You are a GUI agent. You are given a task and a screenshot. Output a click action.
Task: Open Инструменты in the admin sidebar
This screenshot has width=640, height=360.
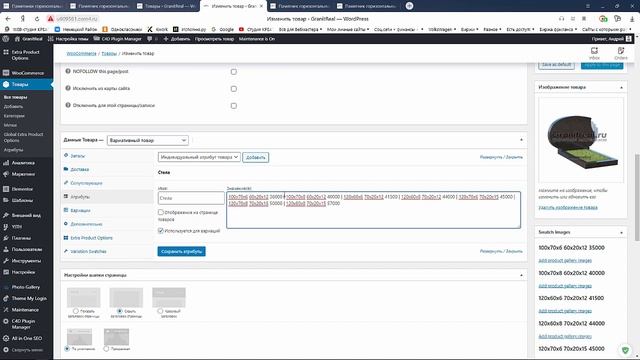click(27, 261)
